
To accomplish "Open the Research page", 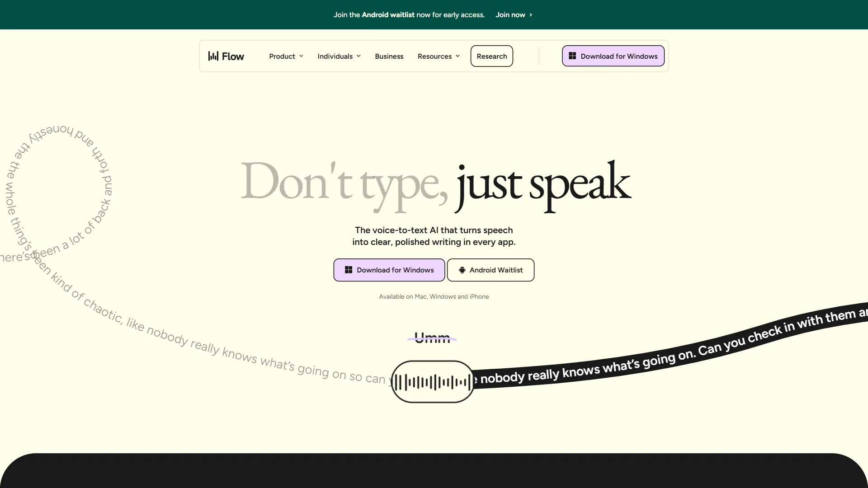I will (x=492, y=56).
